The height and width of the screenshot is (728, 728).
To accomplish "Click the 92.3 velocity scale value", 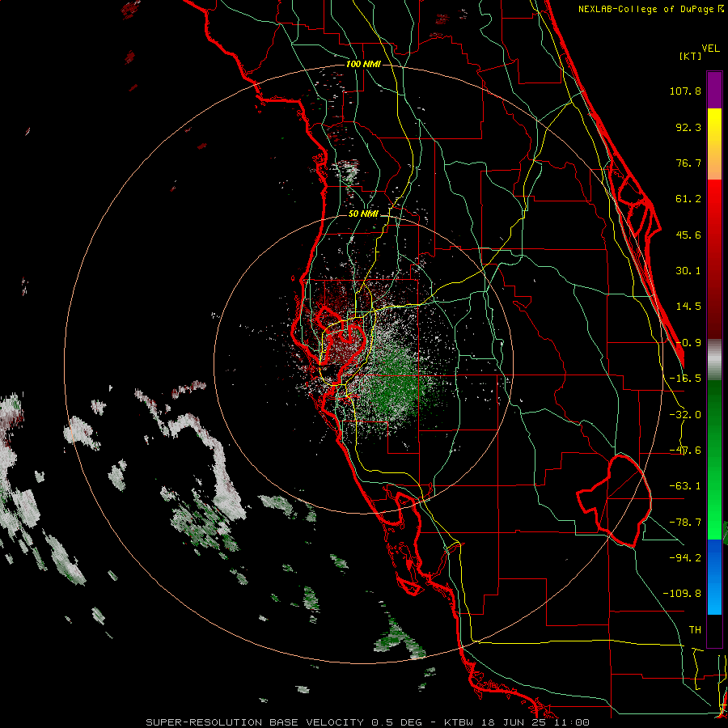I will [x=688, y=127].
